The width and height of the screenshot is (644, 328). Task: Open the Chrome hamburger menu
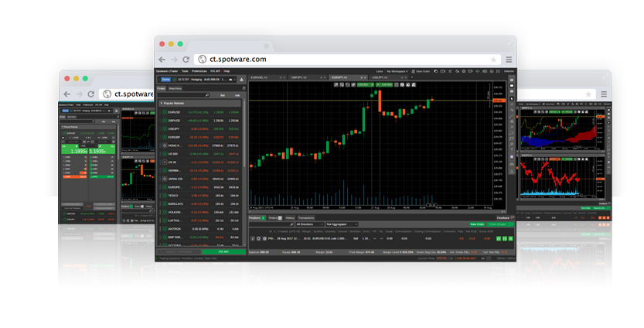pyautogui.click(x=509, y=59)
